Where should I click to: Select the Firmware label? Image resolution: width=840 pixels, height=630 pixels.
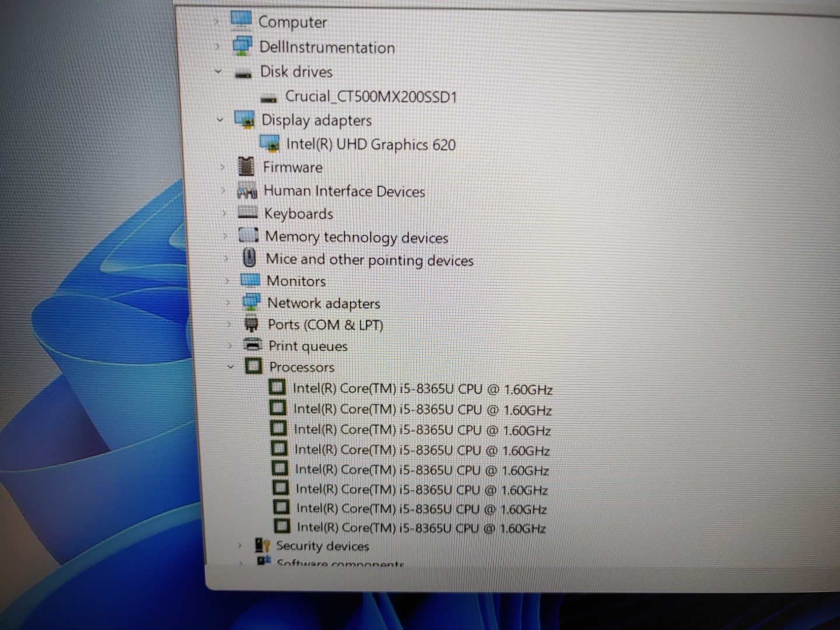click(292, 167)
